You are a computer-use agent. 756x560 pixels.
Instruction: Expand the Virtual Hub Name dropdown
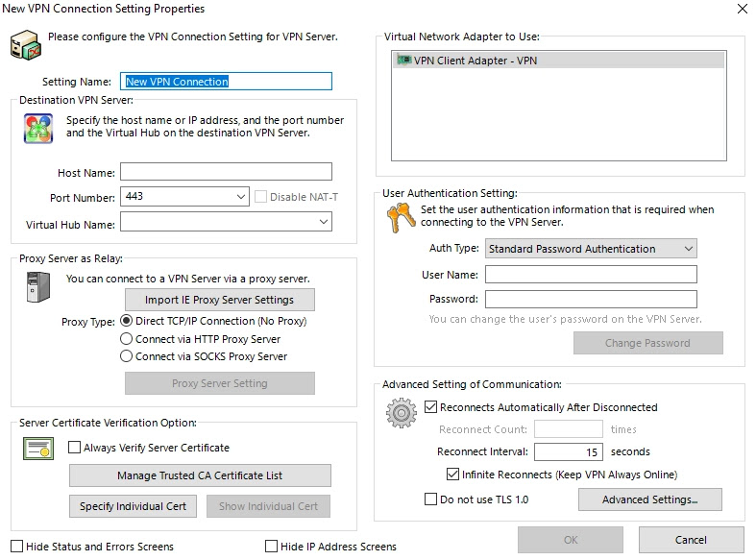pyautogui.click(x=323, y=222)
